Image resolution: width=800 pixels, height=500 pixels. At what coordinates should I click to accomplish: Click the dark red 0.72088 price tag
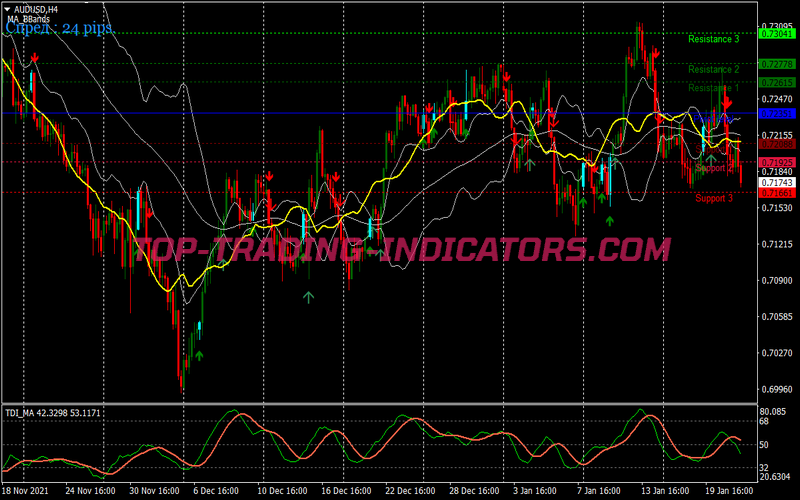777,144
